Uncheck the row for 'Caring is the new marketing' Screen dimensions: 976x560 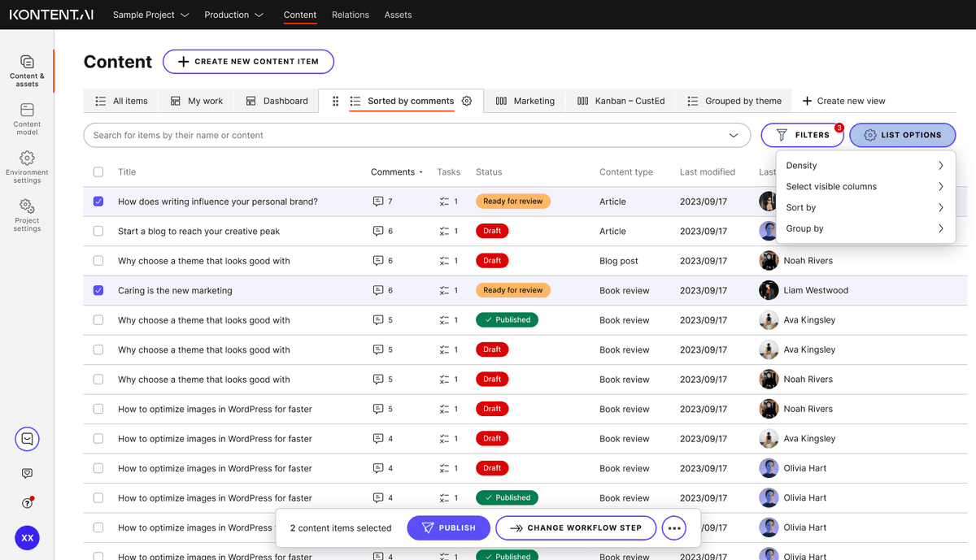point(98,290)
